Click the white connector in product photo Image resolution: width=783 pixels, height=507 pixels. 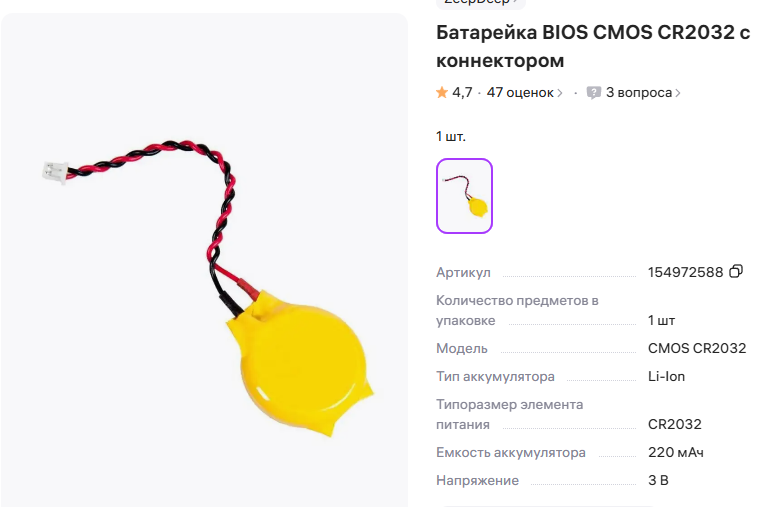click(54, 172)
